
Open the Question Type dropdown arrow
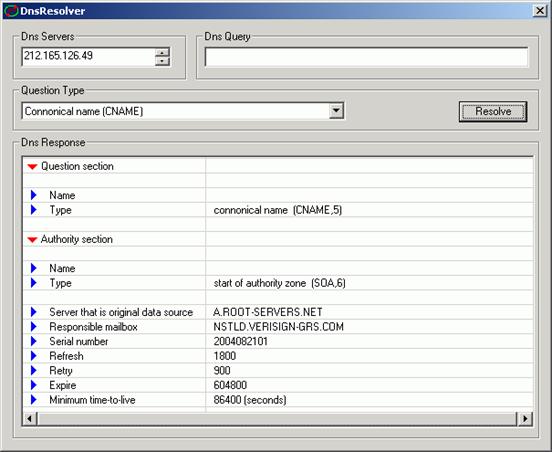click(x=336, y=111)
